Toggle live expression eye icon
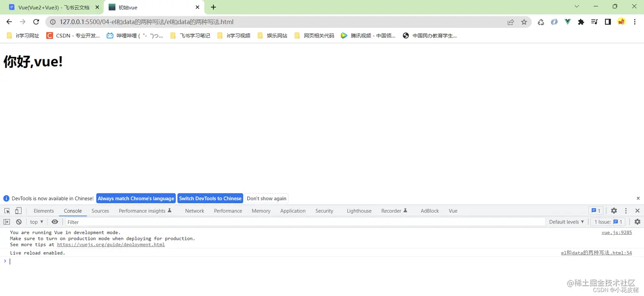Image resolution: width=644 pixels, height=296 pixels. coord(55,222)
